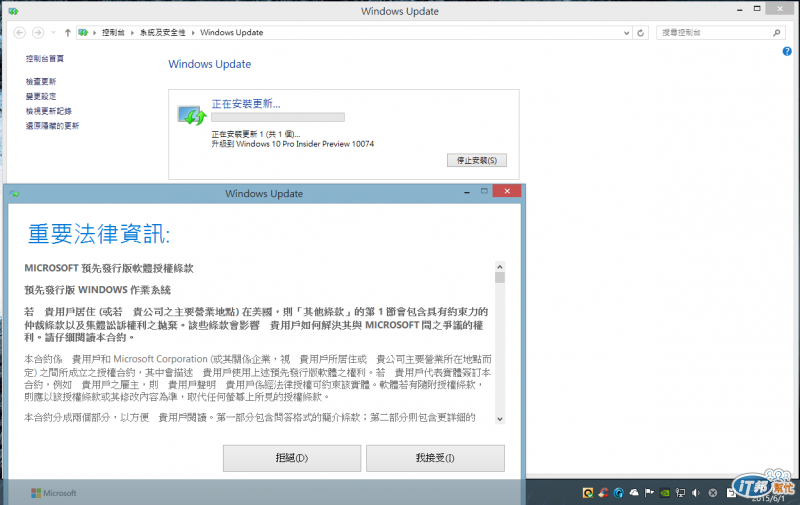Image resolution: width=800 pixels, height=505 pixels.
Task: Click the 正在安裝更新... heading
Action: 246,104
